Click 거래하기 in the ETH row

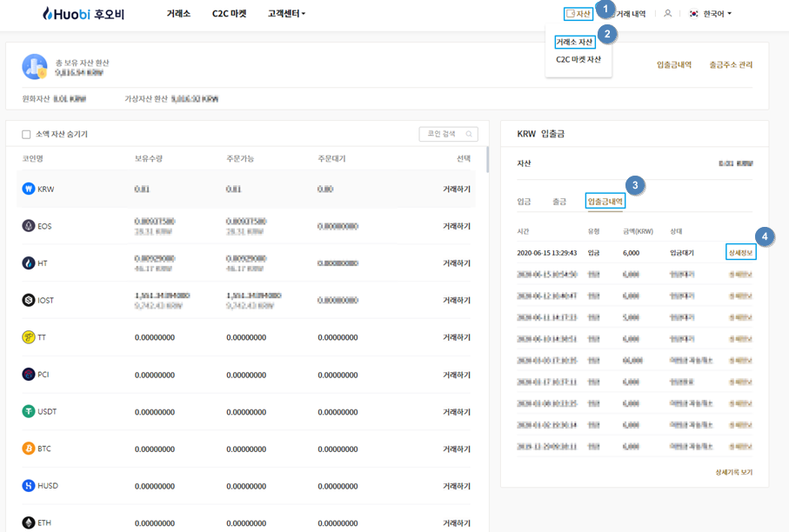(457, 523)
